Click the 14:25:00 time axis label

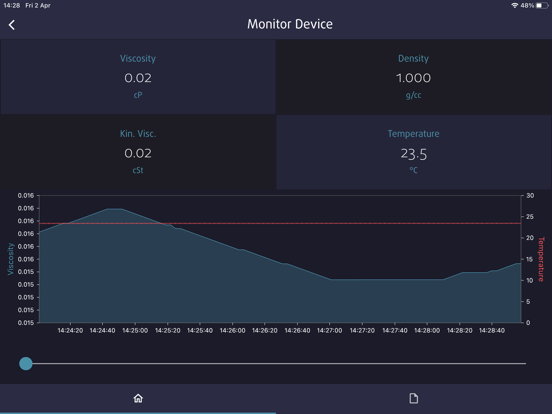coord(135,331)
